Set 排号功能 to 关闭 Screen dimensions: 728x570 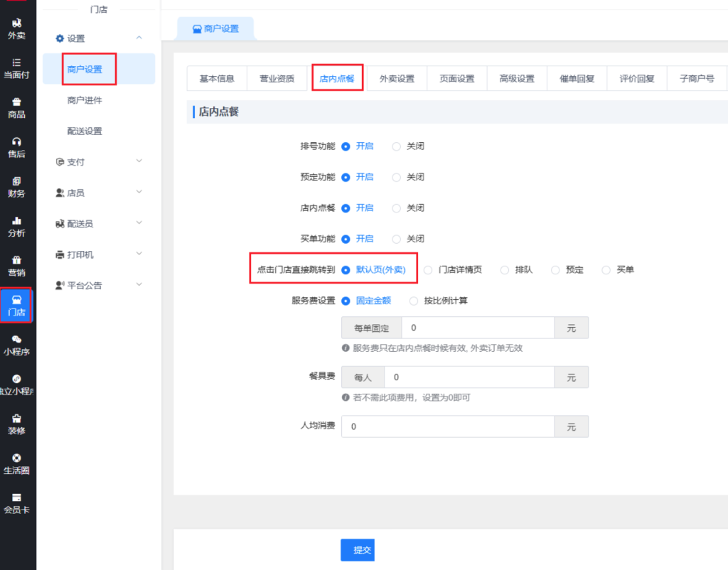(x=397, y=146)
